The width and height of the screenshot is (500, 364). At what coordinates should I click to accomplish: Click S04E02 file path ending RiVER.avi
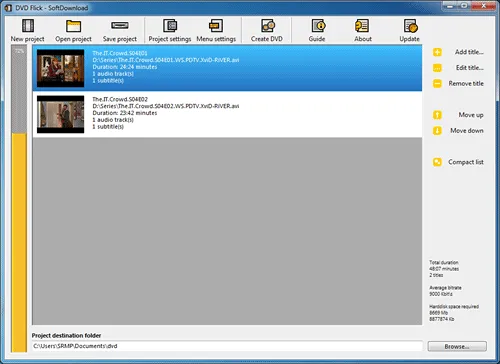[166, 106]
